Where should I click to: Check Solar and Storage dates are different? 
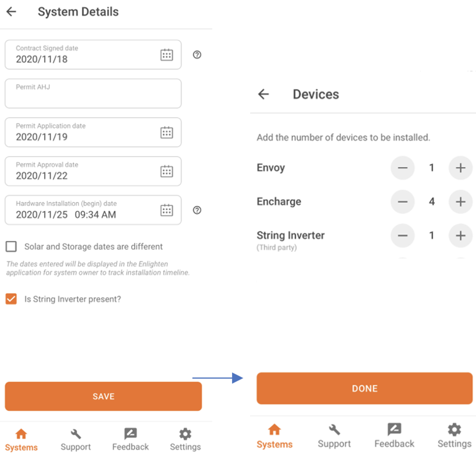pos(11,246)
